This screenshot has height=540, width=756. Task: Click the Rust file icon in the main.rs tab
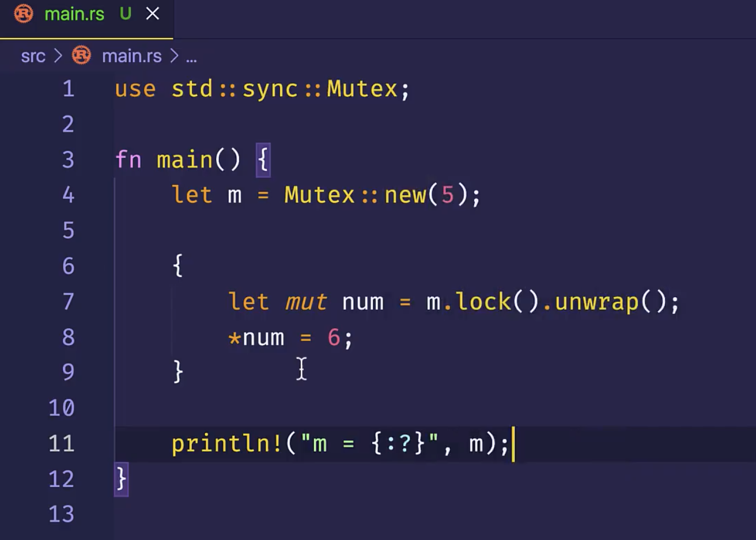(24, 14)
